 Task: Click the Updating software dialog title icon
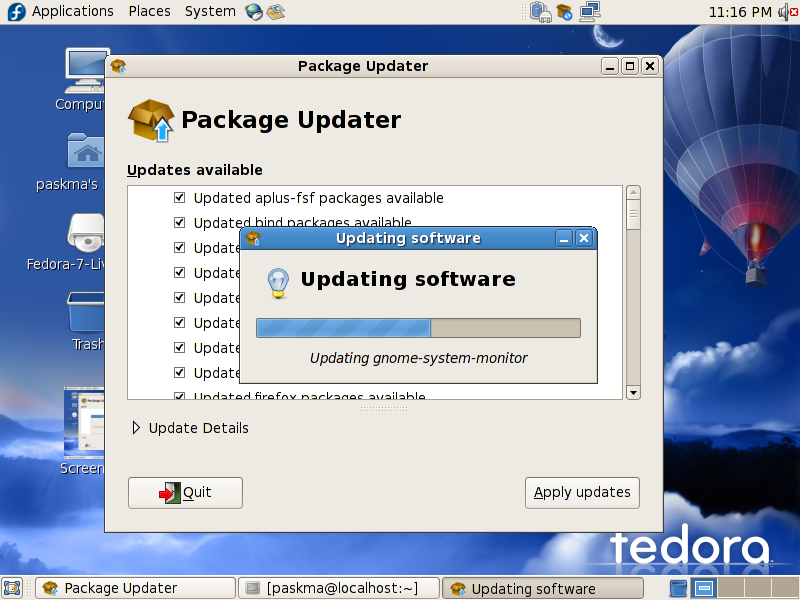click(253, 238)
